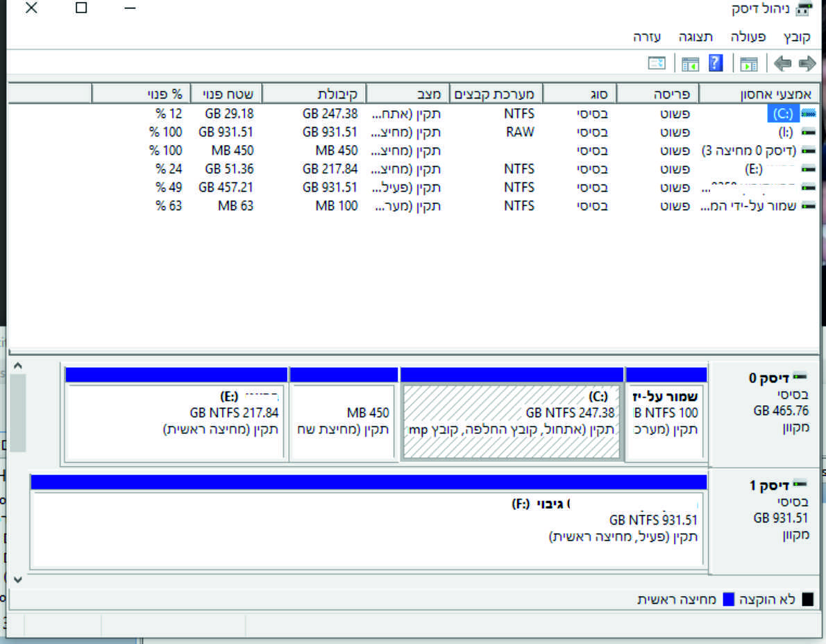Sort by the אמצעי אחסון column header
826x644 pixels.
[759, 94]
